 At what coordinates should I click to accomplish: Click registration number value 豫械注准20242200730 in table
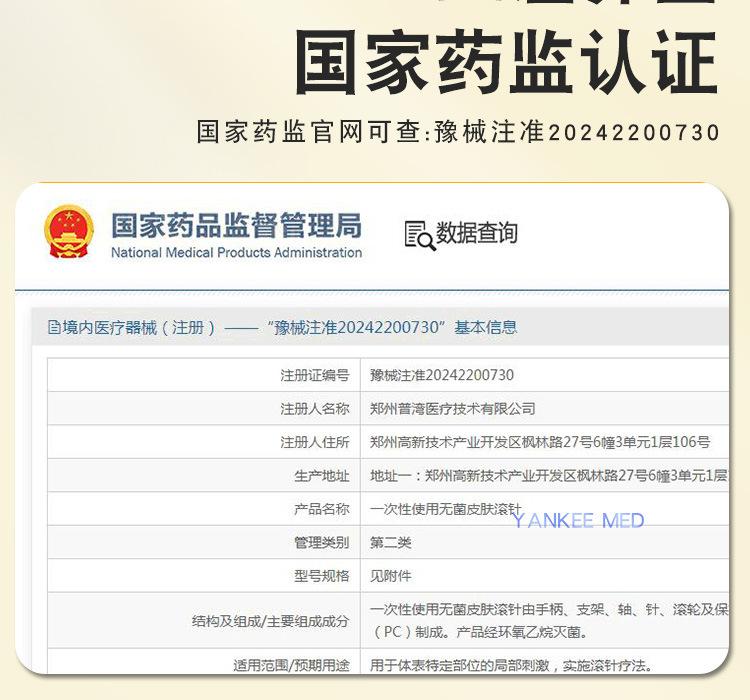pos(442,375)
